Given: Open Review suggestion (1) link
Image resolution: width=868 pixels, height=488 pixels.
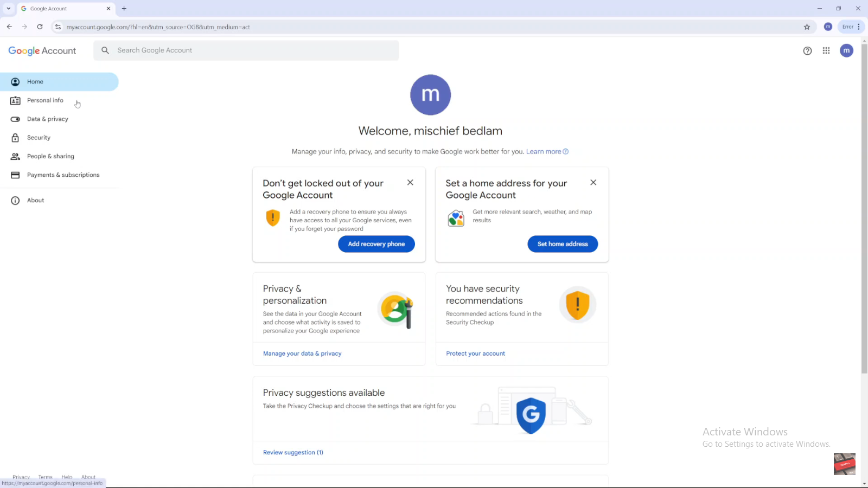Looking at the screenshot, I should [293, 453].
